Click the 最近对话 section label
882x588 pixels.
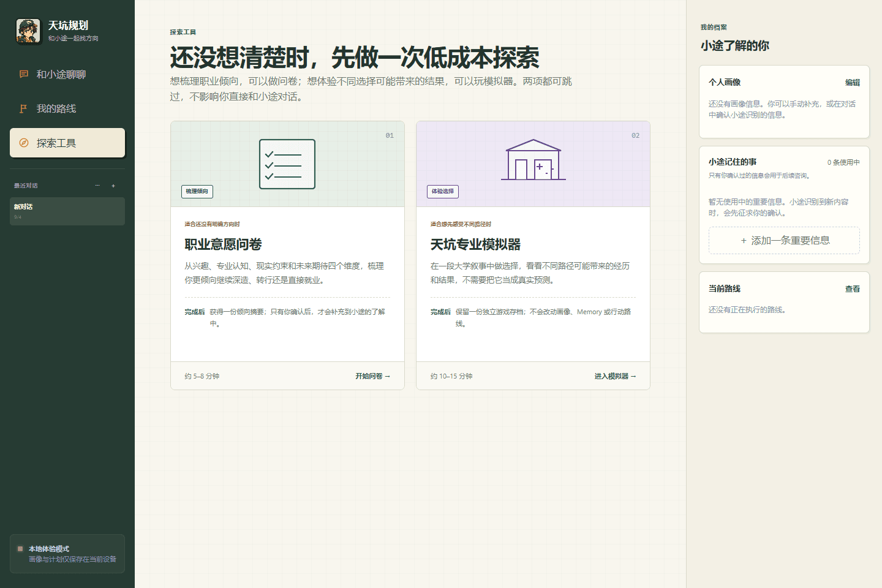click(x=26, y=186)
